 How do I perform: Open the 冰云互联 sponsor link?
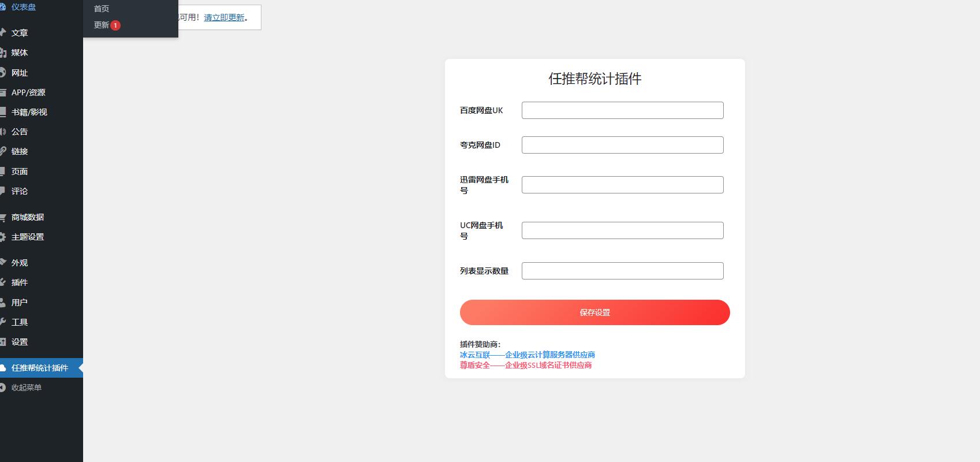tap(527, 355)
